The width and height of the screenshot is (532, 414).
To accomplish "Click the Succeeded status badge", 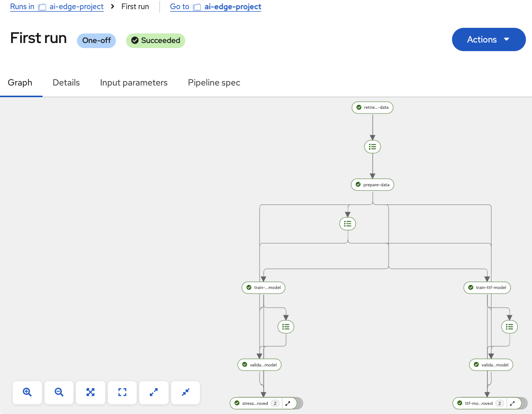I will point(155,40).
